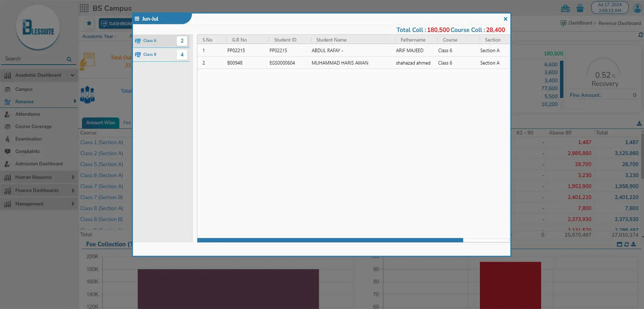Open Attendance from the sidebar
The height and width of the screenshot is (309, 644).
tap(27, 114)
